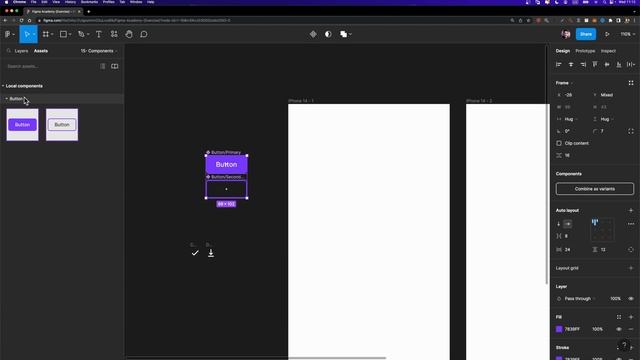Click Align right icon
Viewport: 640px width, 360px height.
(583, 64)
